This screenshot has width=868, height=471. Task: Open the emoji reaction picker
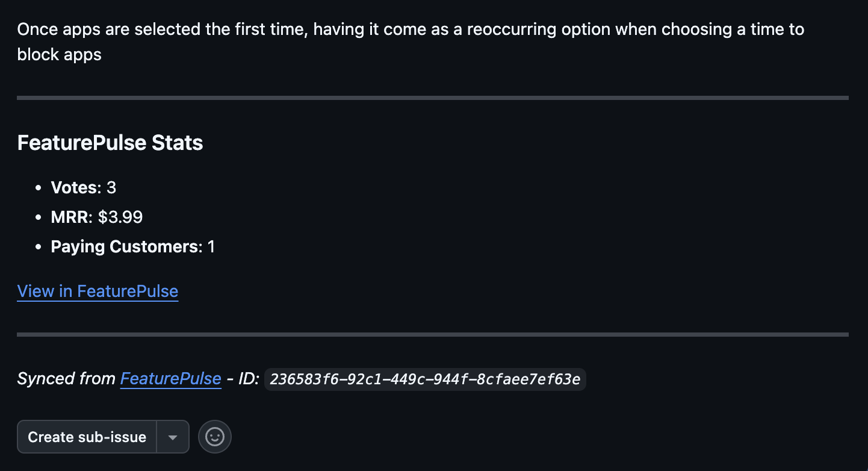coord(215,437)
